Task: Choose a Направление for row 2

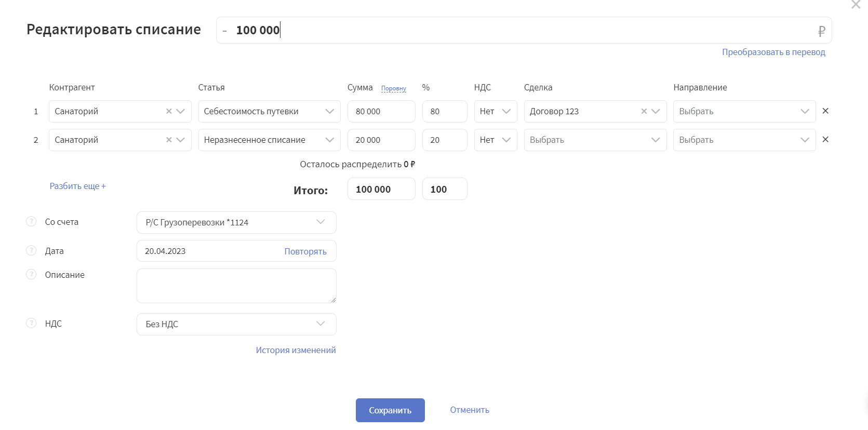Action: pos(744,140)
